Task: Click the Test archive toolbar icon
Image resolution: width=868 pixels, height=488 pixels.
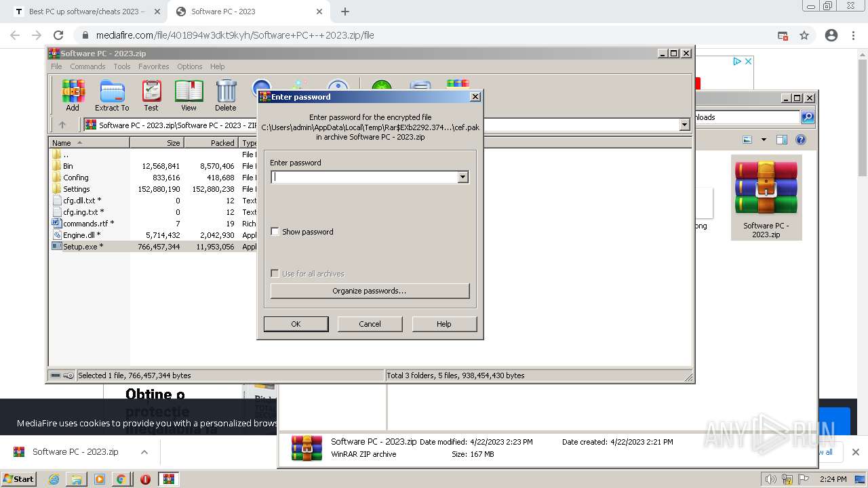Action: 151,96
